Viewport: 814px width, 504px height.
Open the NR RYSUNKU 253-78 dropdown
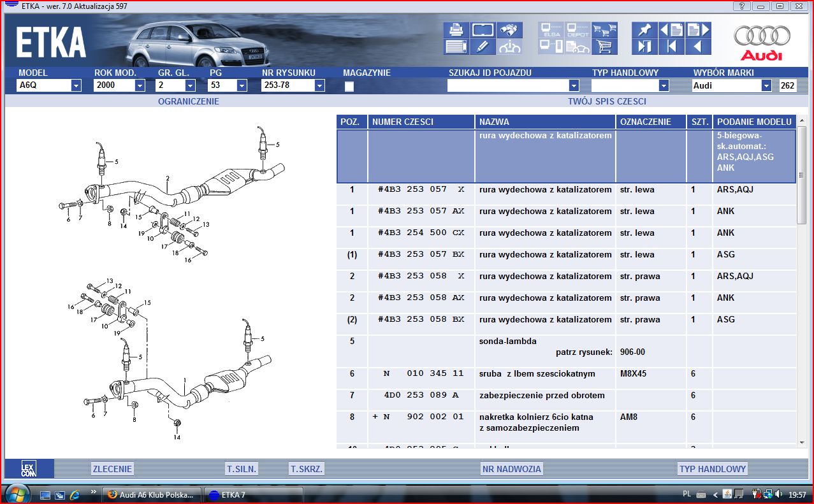pos(319,85)
